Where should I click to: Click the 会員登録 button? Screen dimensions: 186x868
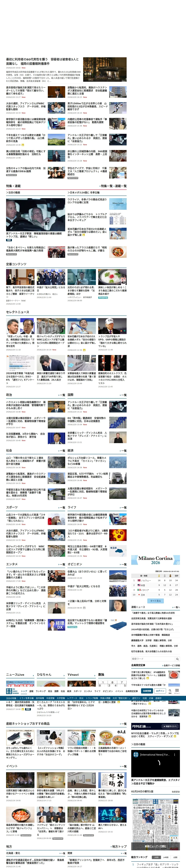pos(147,691)
